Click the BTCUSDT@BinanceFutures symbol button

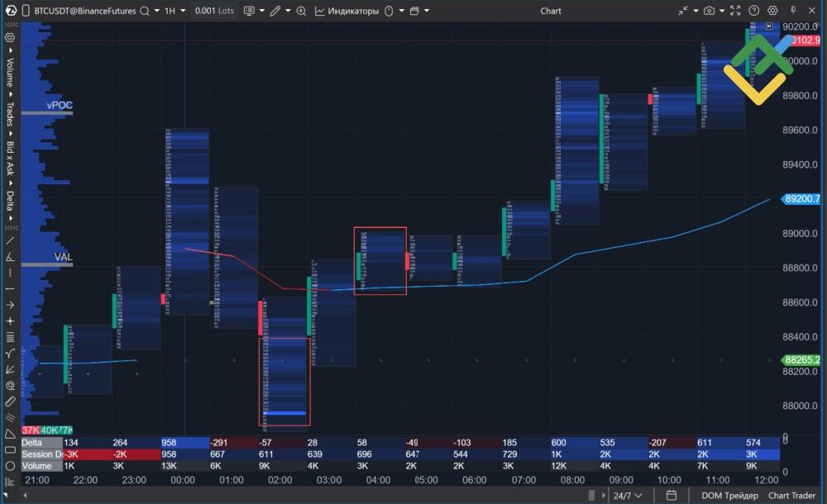tap(85, 11)
